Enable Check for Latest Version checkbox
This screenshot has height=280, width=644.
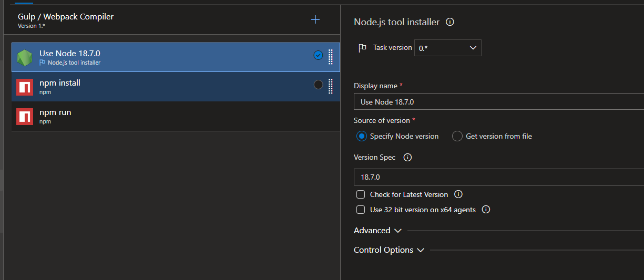tap(361, 194)
